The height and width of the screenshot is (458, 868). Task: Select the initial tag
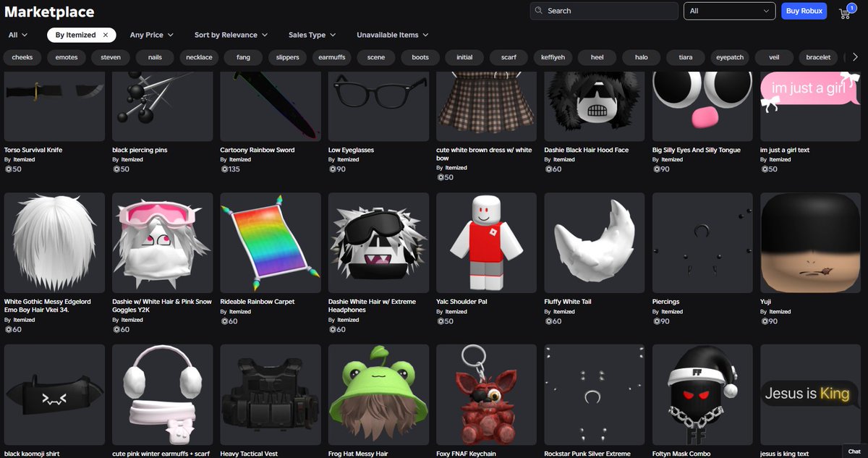coord(464,57)
